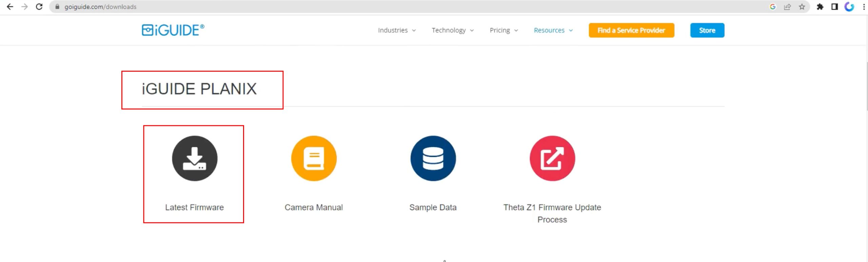868x262 pixels.
Task: Open the Camera Manual book icon
Action: point(314,158)
